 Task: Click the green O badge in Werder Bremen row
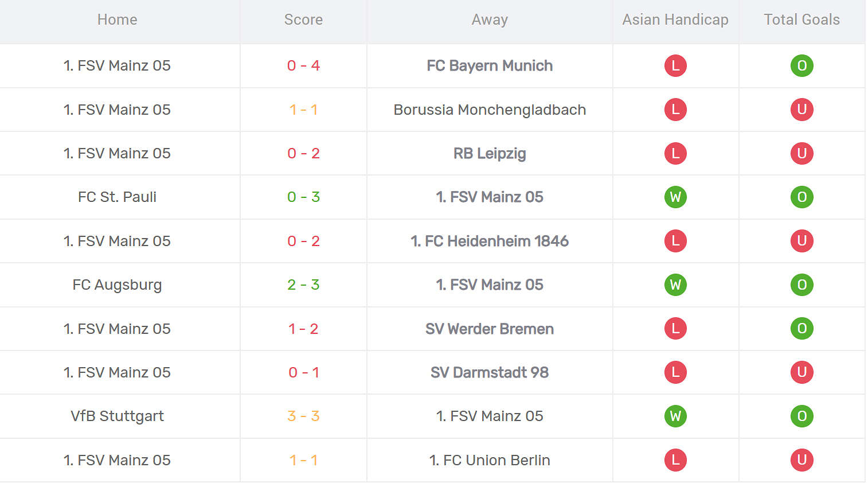[x=801, y=329]
